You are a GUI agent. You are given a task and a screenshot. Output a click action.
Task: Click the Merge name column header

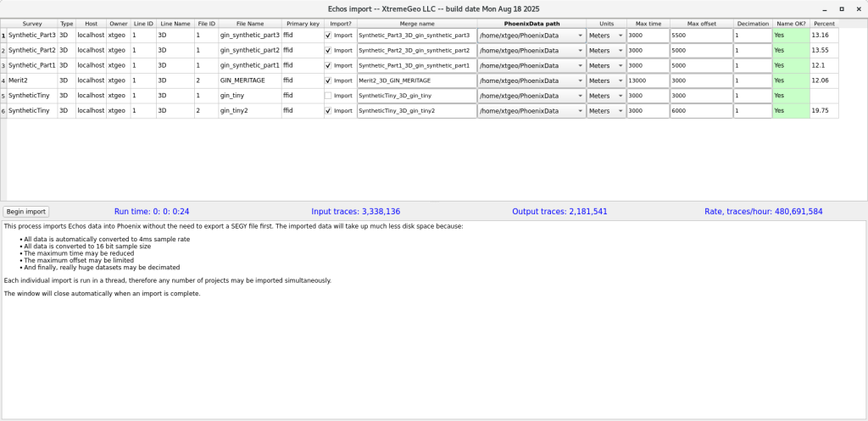click(417, 24)
